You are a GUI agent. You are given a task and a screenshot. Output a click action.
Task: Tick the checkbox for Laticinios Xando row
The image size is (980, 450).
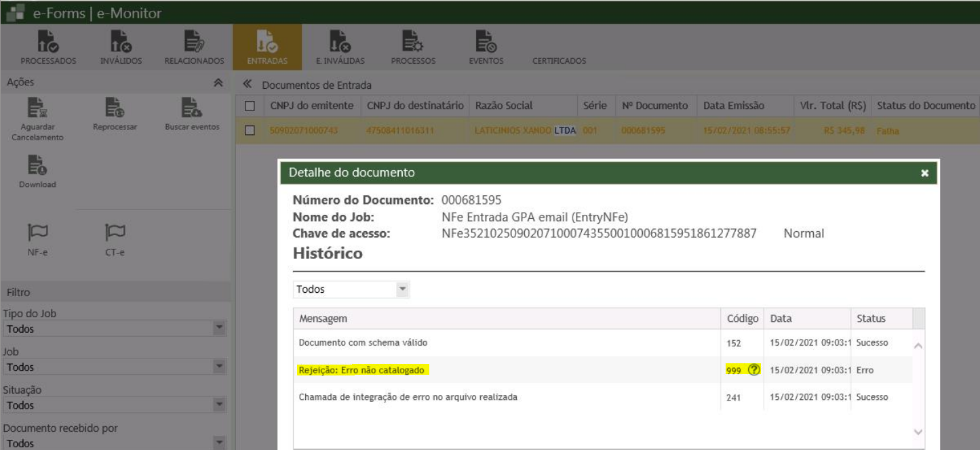point(250,130)
